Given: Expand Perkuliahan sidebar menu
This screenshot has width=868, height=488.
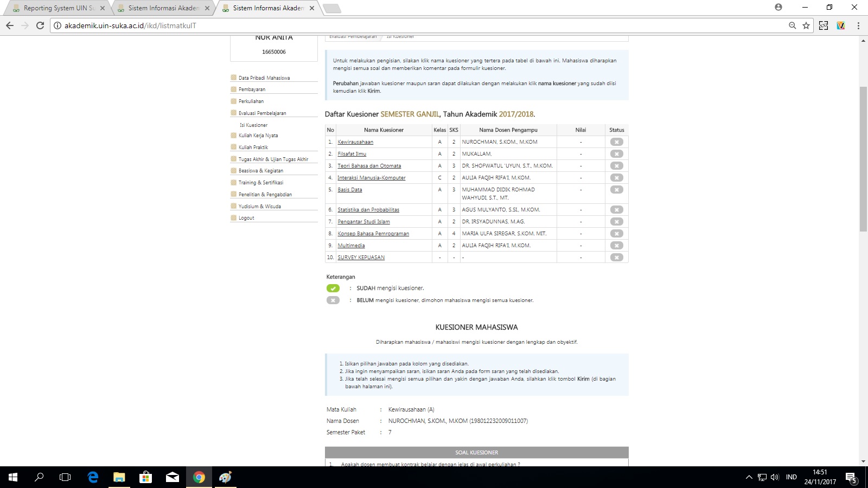Looking at the screenshot, I should (x=251, y=101).
